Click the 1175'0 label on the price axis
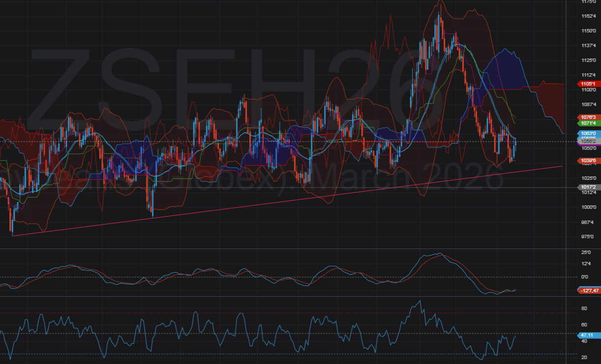 [x=588, y=2]
